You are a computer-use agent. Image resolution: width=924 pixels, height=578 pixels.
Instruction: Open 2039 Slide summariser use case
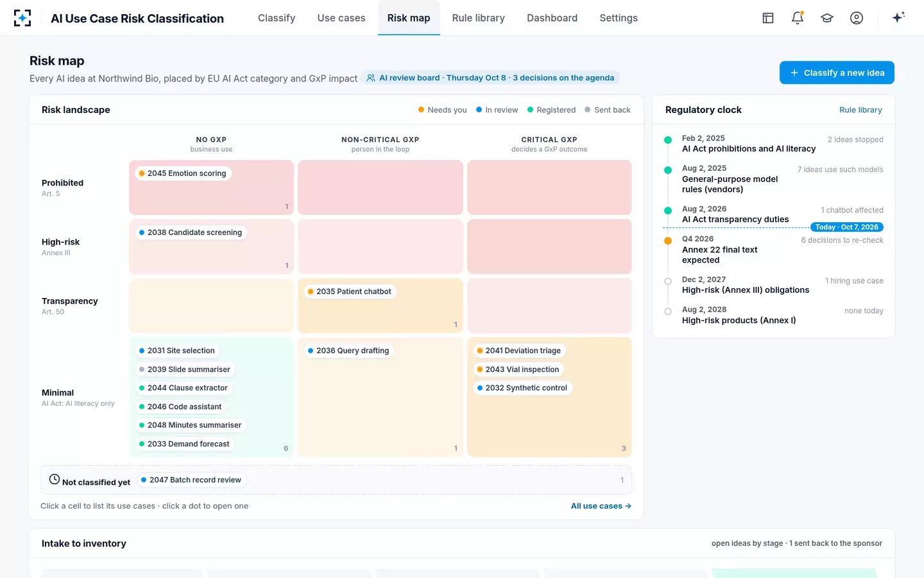[x=185, y=369]
